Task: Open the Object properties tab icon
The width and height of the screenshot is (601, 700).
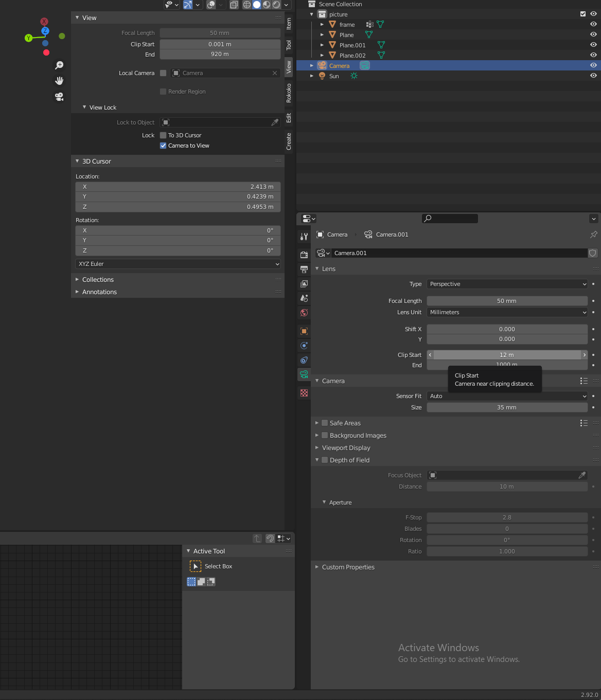Action: [x=304, y=331]
